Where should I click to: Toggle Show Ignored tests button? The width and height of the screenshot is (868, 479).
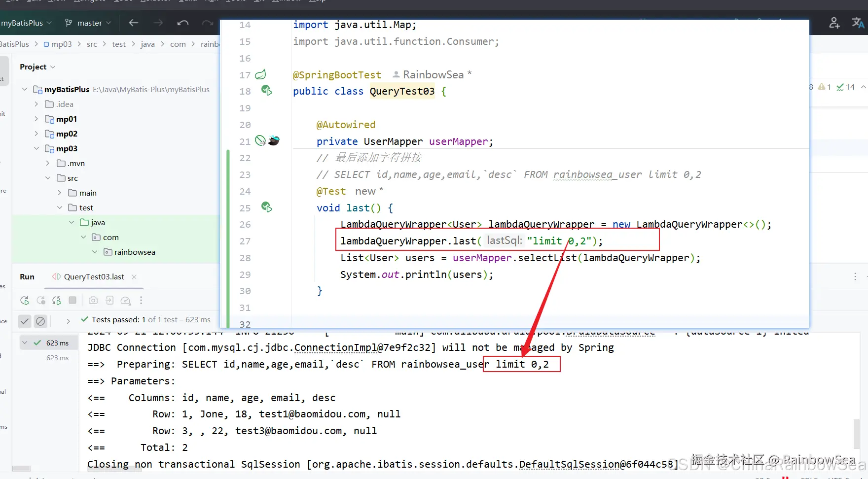(40, 321)
